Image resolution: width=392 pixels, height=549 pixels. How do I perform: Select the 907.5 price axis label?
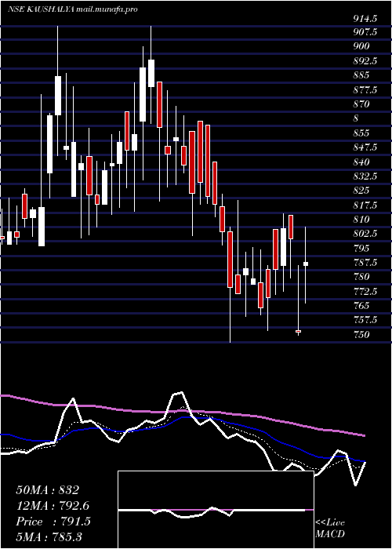(x=365, y=32)
